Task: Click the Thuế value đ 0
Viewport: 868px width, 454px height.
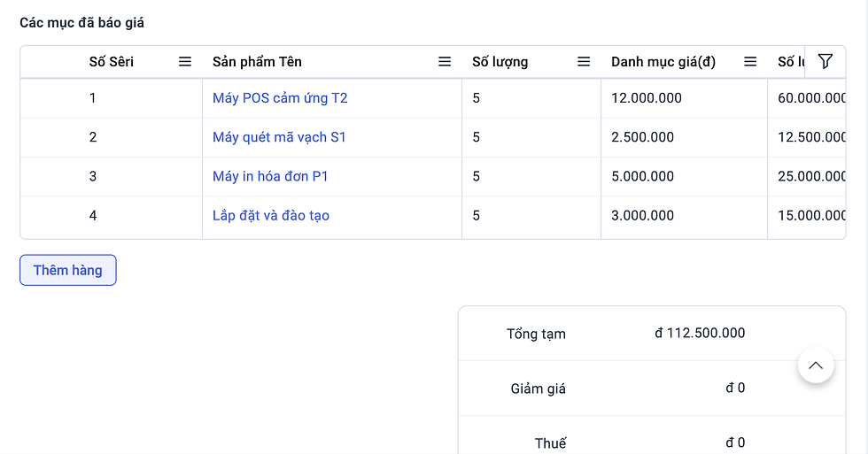Action: click(735, 442)
